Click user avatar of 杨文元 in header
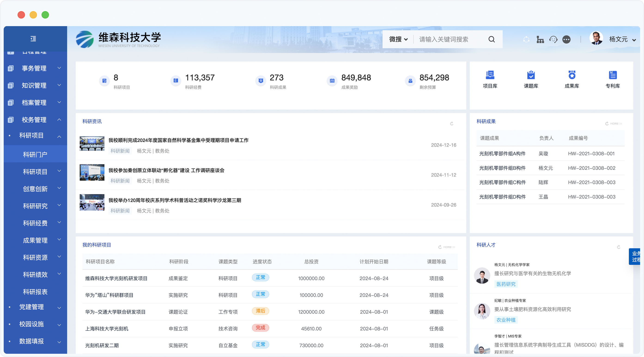 click(596, 38)
